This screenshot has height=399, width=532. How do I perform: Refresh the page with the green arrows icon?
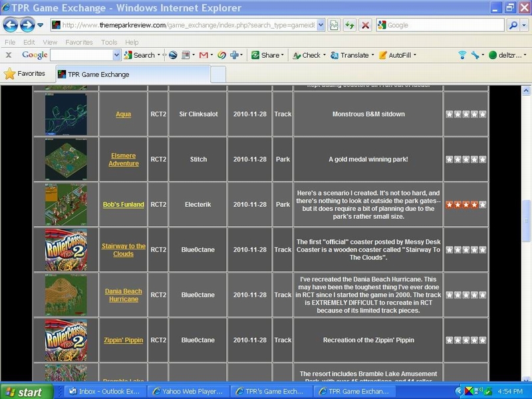[350, 25]
